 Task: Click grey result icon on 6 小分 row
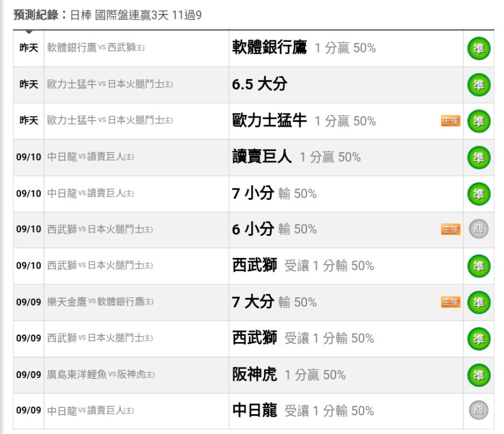point(479,229)
